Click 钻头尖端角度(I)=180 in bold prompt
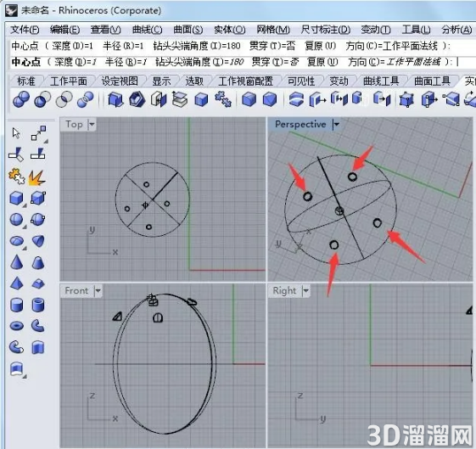Image resolution: width=476 pixels, height=449 pixels. click(x=199, y=62)
